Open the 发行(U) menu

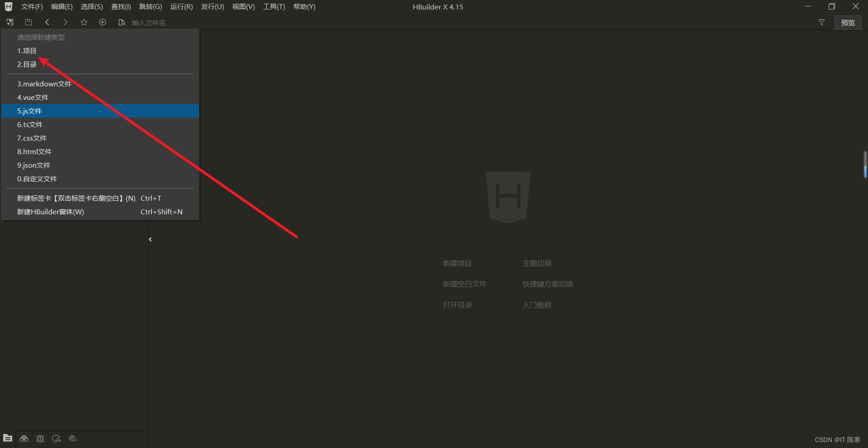pyautogui.click(x=212, y=7)
